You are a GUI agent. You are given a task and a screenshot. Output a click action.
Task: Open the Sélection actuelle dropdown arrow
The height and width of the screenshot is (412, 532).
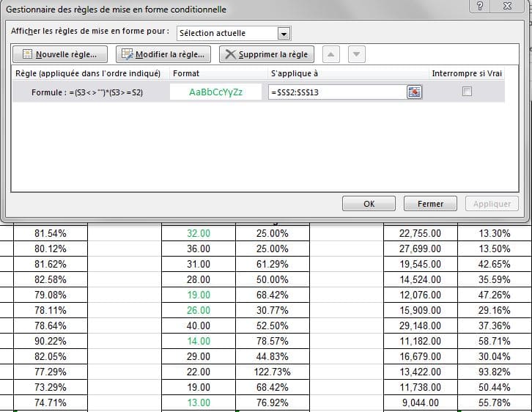284,33
